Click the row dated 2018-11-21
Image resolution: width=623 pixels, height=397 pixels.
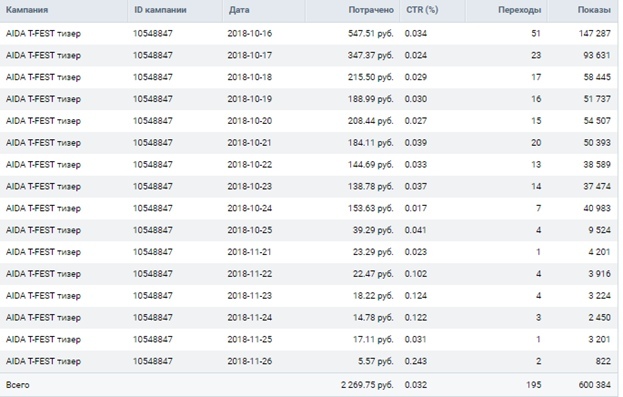[309, 252]
